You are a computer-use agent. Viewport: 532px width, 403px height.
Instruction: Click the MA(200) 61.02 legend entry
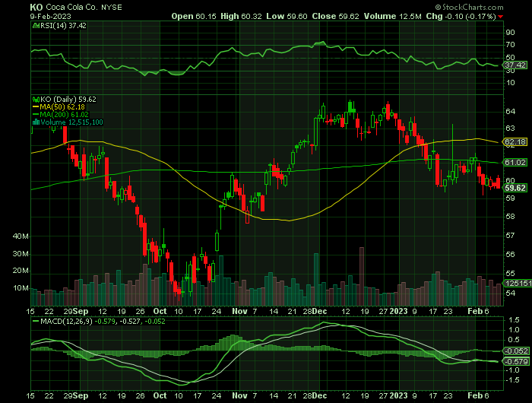[64, 114]
